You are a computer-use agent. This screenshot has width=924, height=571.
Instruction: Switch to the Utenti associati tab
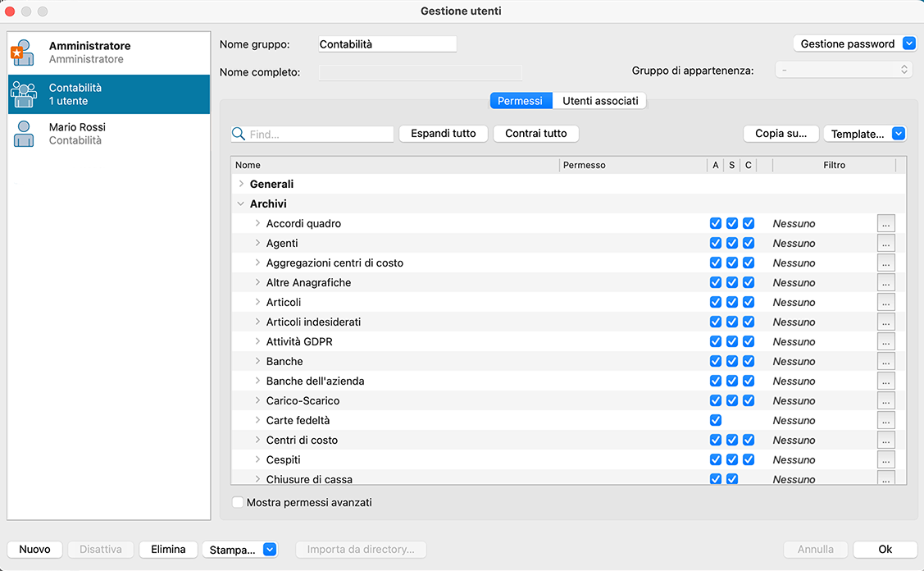[x=600, y=101]
